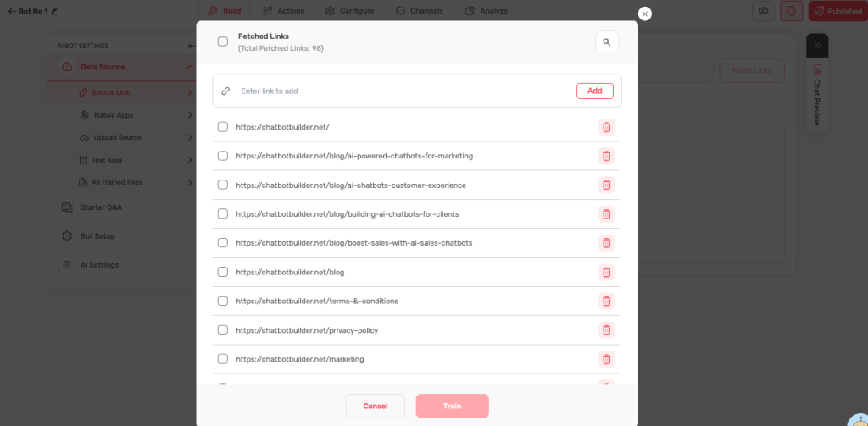
Task: Click the Train button
Action: click(453, 406)
